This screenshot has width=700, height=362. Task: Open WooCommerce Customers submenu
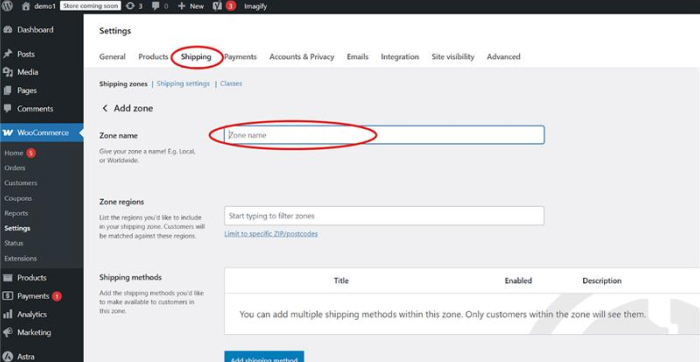[21, 183]
